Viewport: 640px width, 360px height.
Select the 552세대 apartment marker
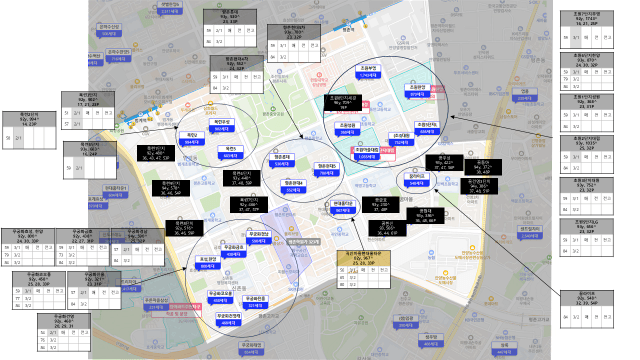(293, 187)
